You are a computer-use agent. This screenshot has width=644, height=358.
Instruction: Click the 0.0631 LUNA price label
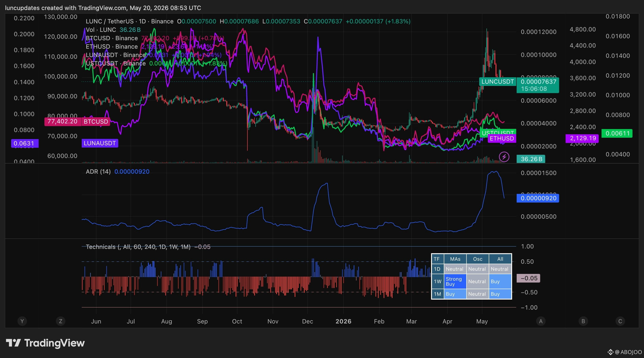pos(25,143)
